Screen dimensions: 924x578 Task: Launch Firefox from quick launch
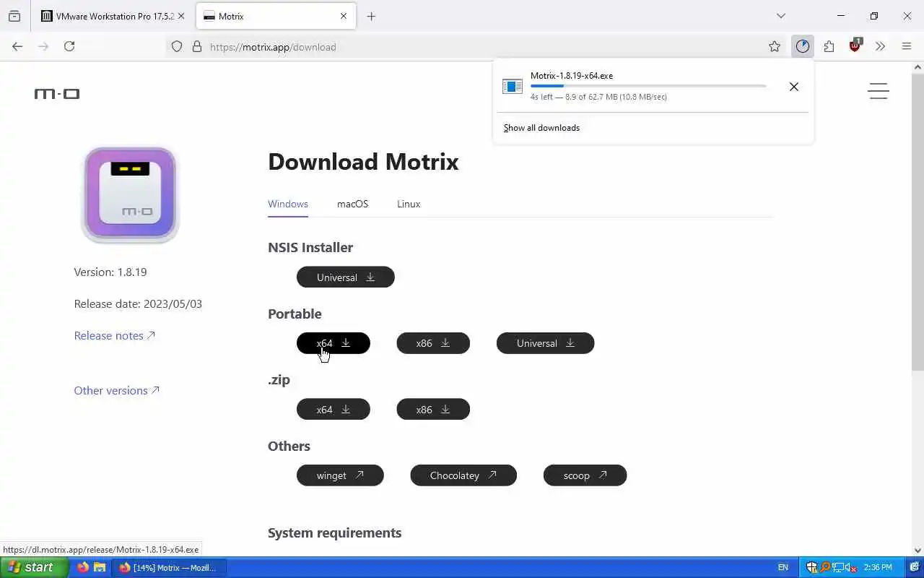point(83,567)
